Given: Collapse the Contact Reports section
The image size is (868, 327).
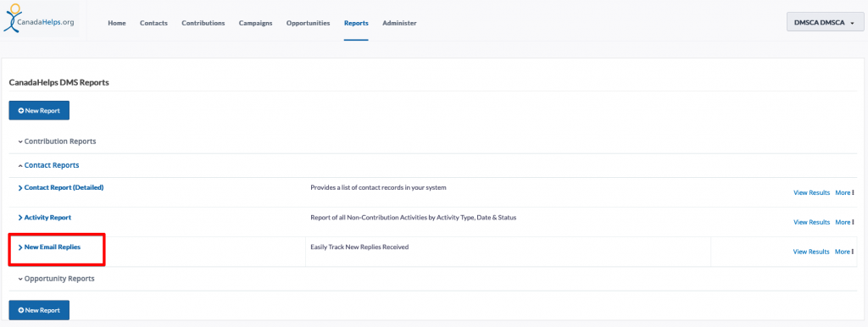Looking at the screenshot, I should coord(48,165).
